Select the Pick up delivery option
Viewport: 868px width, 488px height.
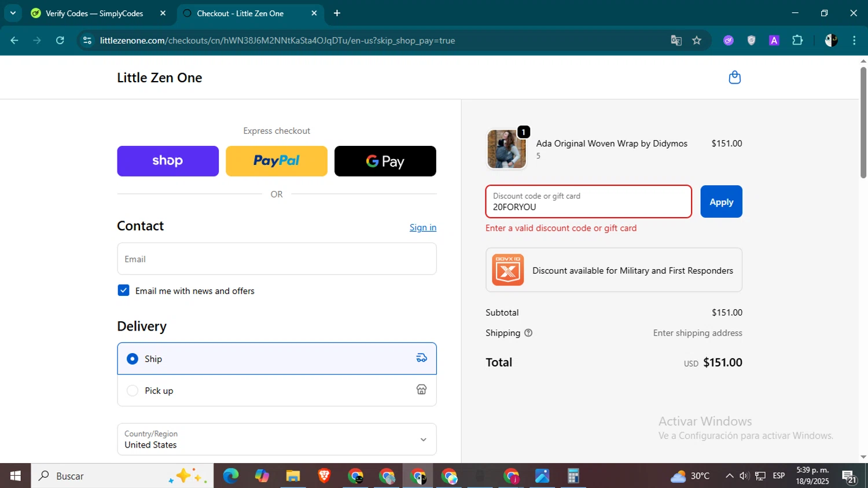(x=277, y=390)
